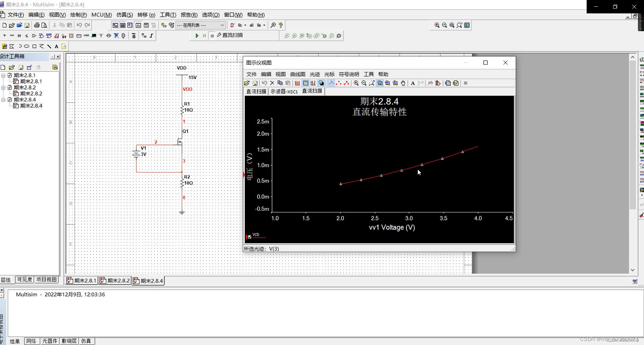The height and width of the screenshot is (345, 644).
Task: Collapse the 期末2.8.4 tree node
Action: point(3,99)
